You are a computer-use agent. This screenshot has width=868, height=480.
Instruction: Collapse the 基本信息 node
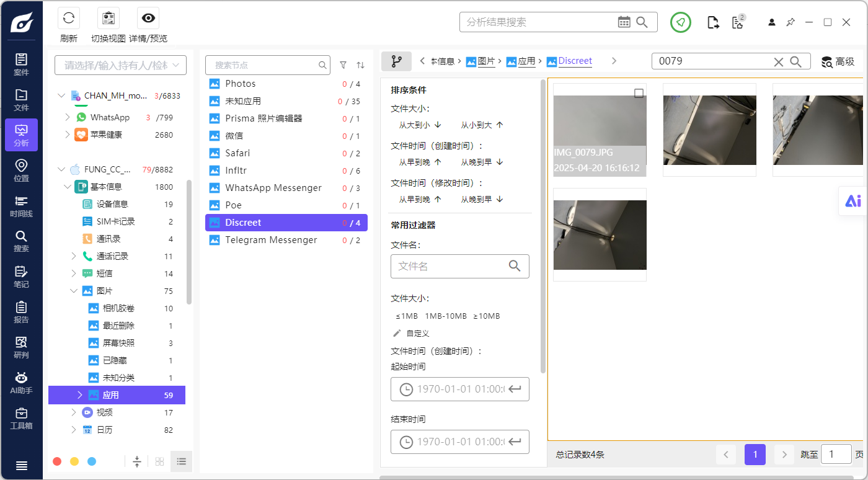pyautogui.click(x=68, y=187)
